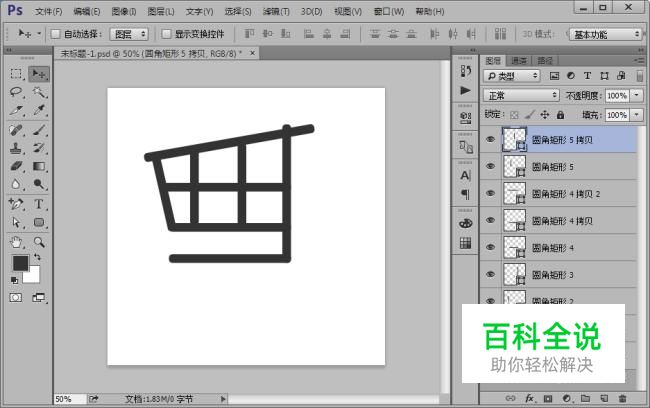Enable the 显示变换控件 checkbox
Screen dimensions: 650x408
coord(166,34)
